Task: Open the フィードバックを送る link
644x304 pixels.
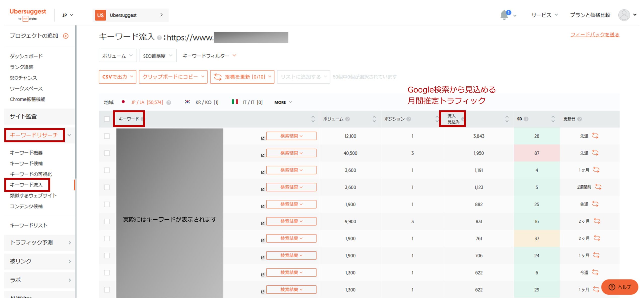Action: [595, 35]
